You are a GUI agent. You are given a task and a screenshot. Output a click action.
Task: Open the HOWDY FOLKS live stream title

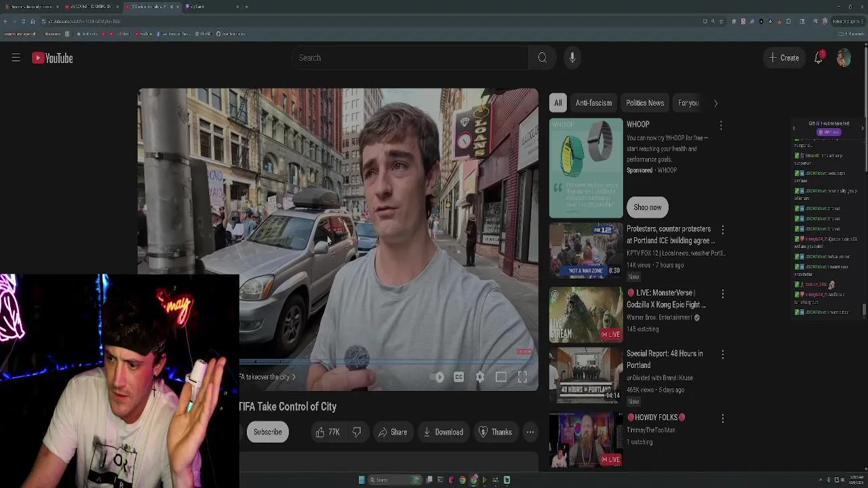(656, 418)
